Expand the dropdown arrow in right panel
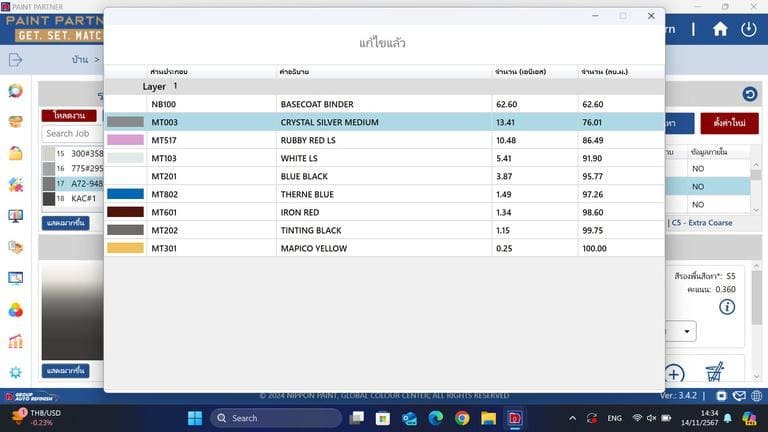Image resolution: width=768 pixels, height=432 pixels. tap(687, 331)
